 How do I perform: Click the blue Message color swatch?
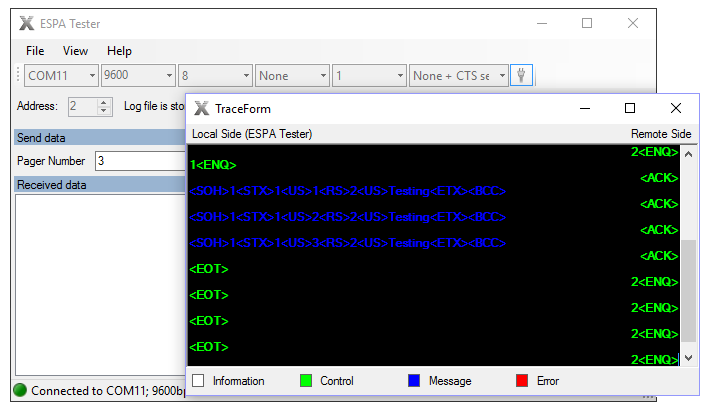coord(414,381)
